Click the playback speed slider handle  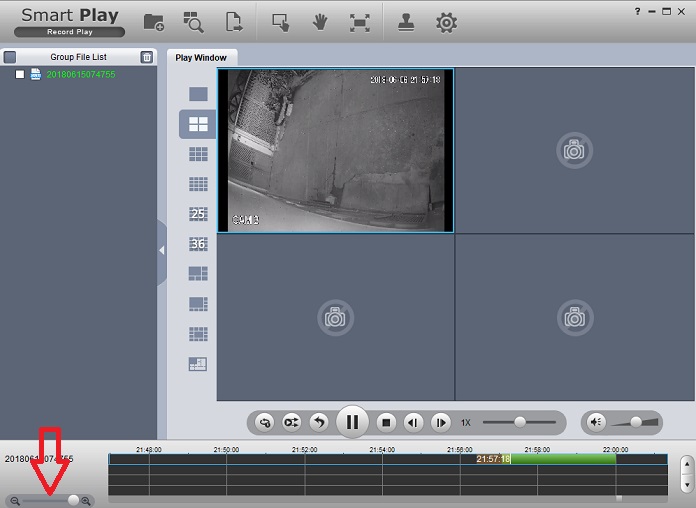tap(520, 422)
